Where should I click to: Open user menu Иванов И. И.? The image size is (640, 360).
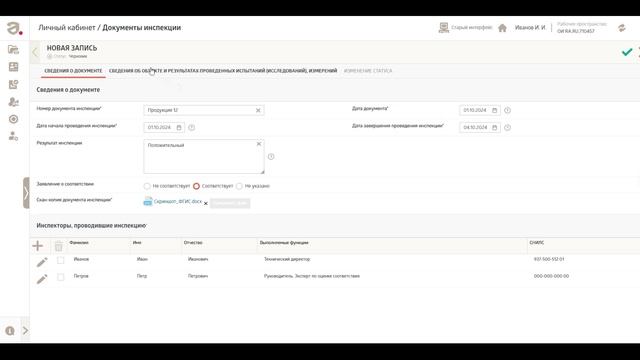pos(530,27)
